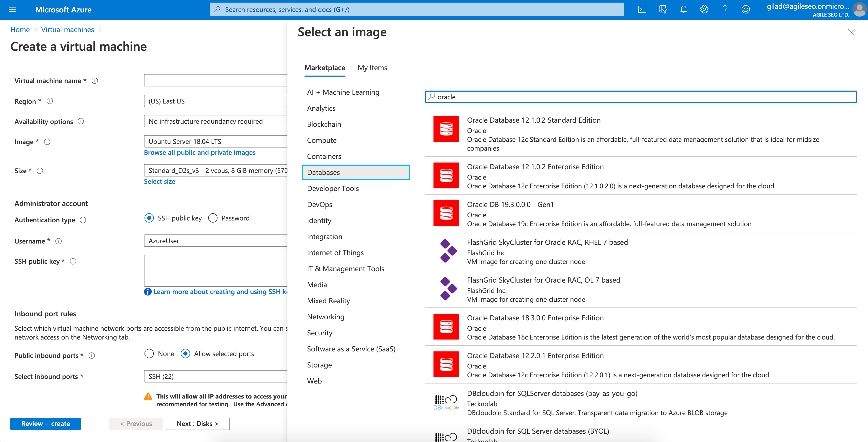The height and width of the screenshot is (442, 868).
Task: Select SSH public key authentication option
Action: pos(149,218)
